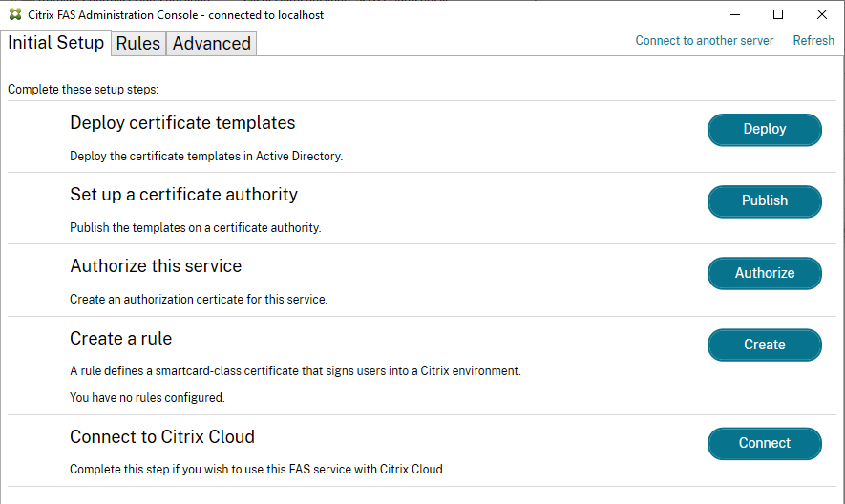
Task: Select the Authorize this service heading
Action: tap(156, 266)
